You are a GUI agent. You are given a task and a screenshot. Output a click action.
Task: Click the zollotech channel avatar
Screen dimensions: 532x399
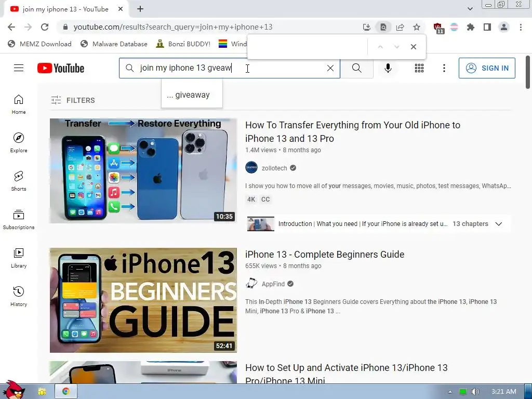(251, 168)
